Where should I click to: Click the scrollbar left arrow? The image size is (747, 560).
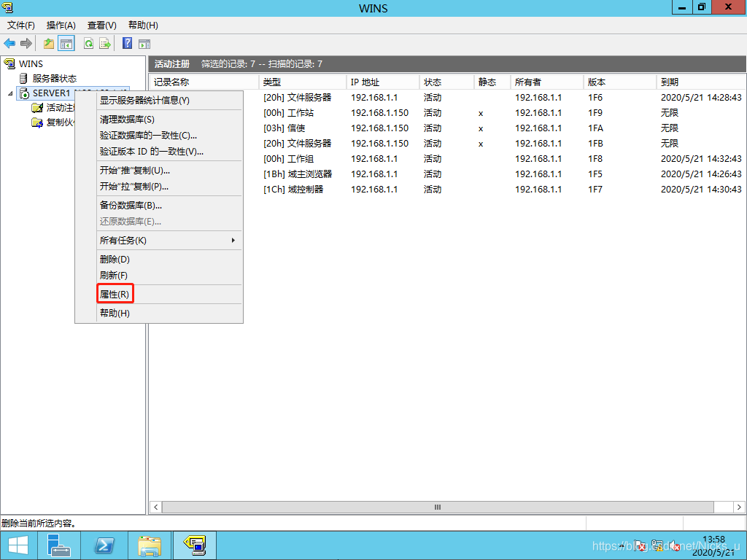tap(156, 507)
